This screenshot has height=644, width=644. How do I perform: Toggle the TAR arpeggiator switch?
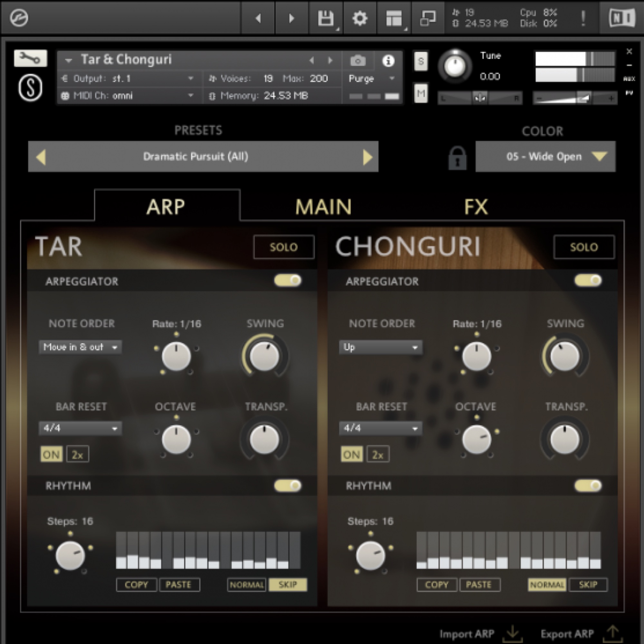click(288, 280)
